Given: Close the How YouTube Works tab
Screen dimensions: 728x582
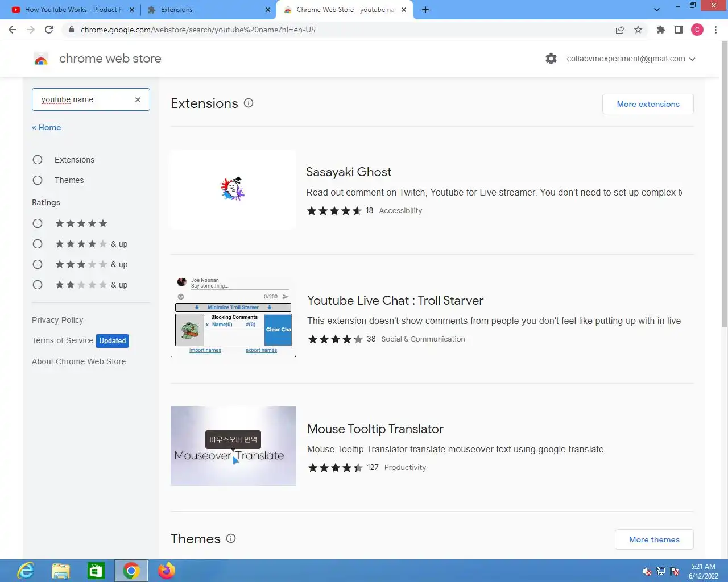Looking at the screenshot, I should 132,10.
